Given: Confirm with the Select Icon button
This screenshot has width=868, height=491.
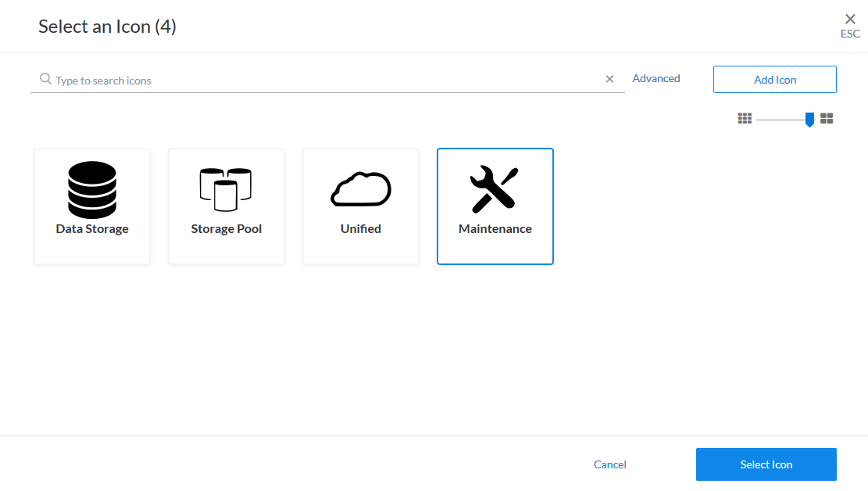Looking at the screenshot, I should [x=766, y=464].
